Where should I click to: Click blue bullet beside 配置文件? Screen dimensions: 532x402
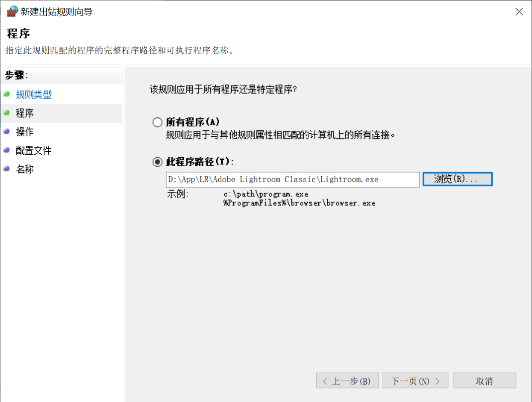[x=7, y=150]
